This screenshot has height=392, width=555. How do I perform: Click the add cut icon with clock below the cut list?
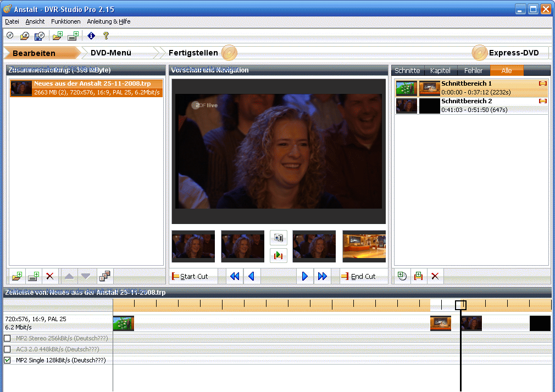[x=402, y=276]
